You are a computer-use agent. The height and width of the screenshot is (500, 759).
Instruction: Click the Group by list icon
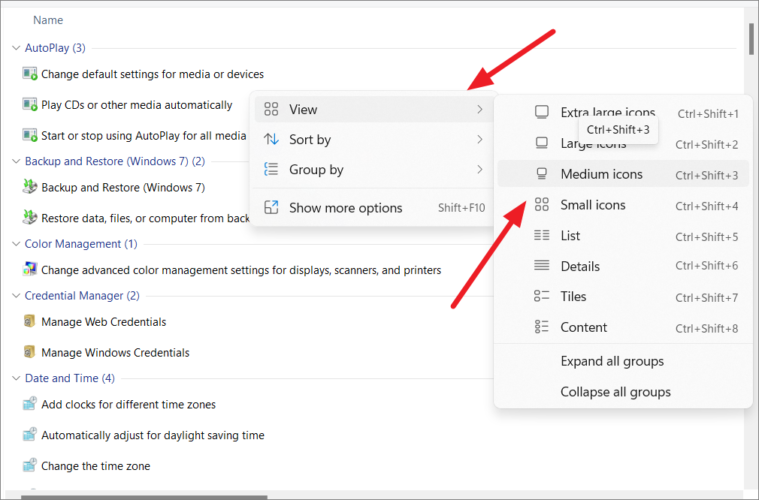(271, 169)
